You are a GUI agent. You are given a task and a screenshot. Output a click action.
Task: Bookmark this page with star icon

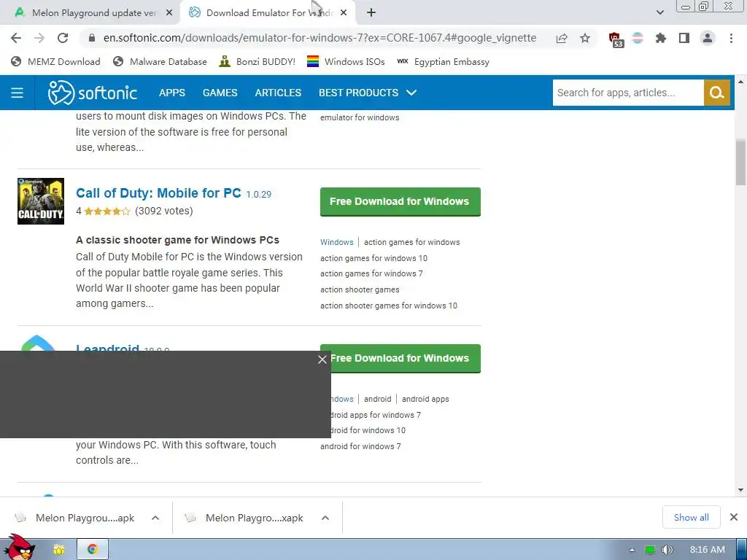click(585, 38)
